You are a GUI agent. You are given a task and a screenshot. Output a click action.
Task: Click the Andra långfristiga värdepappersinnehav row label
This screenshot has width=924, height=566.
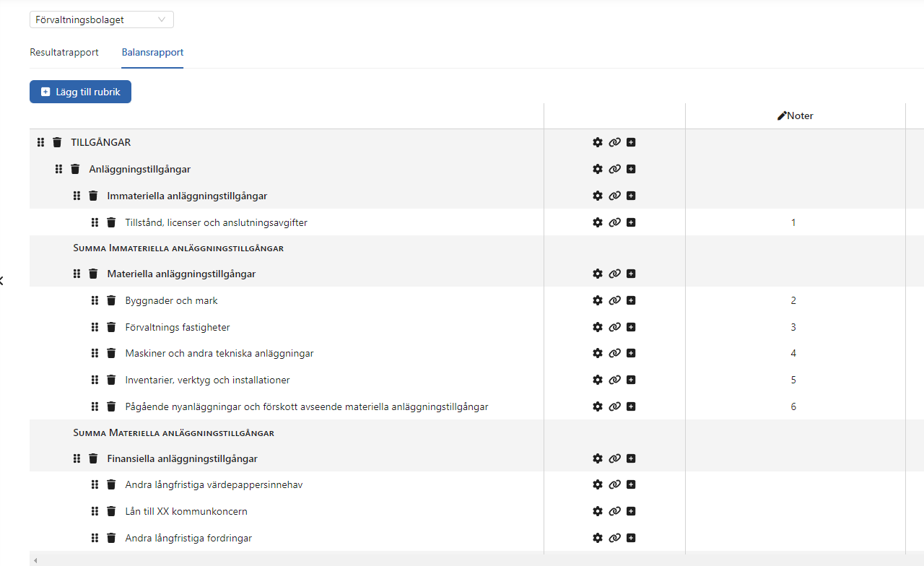point(214,484)
